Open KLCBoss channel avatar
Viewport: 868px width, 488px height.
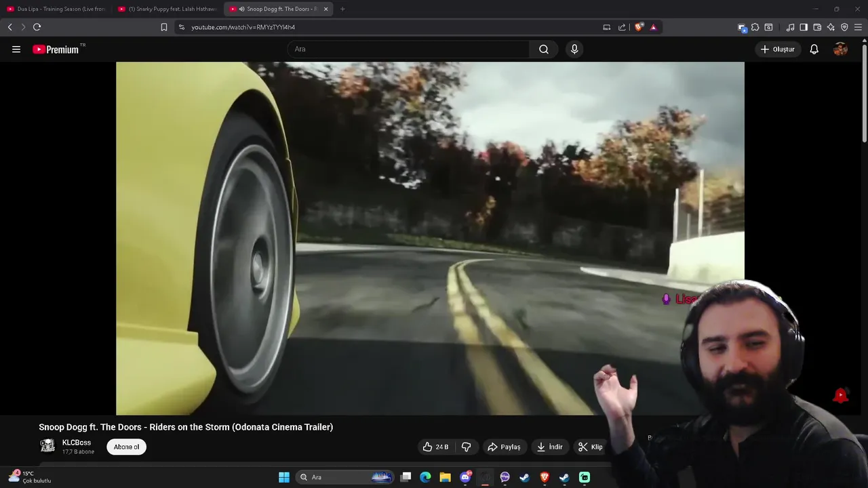(47, 445)
